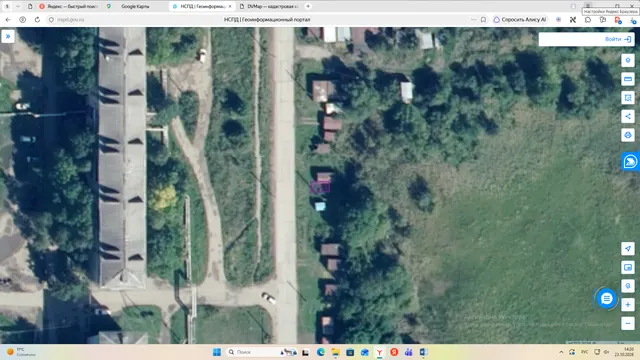Reload the current page

37,20
